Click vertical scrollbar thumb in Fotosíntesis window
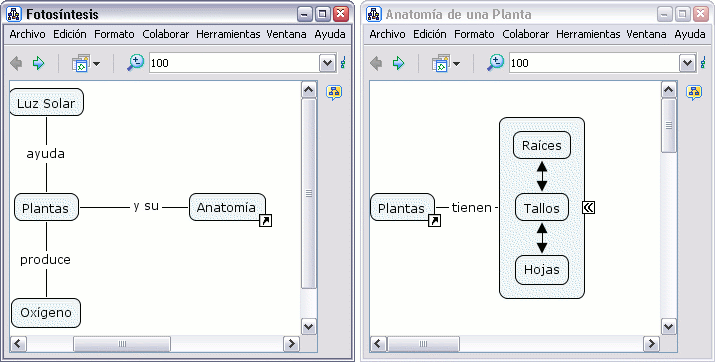This screenshot has width=715, height=362. pos(309,193)
